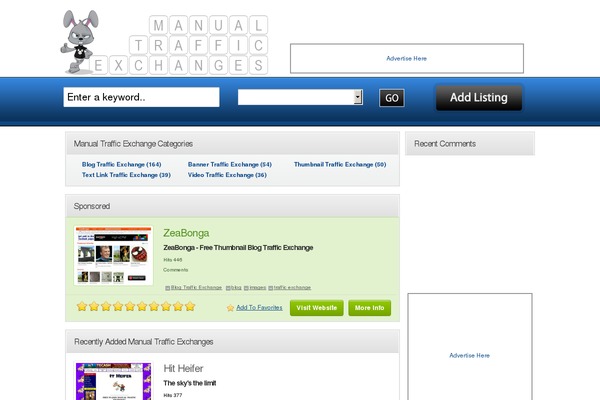Click the tag icon before the images tag
The height and width of the screenshot is (400, 600).
point(246,288)
